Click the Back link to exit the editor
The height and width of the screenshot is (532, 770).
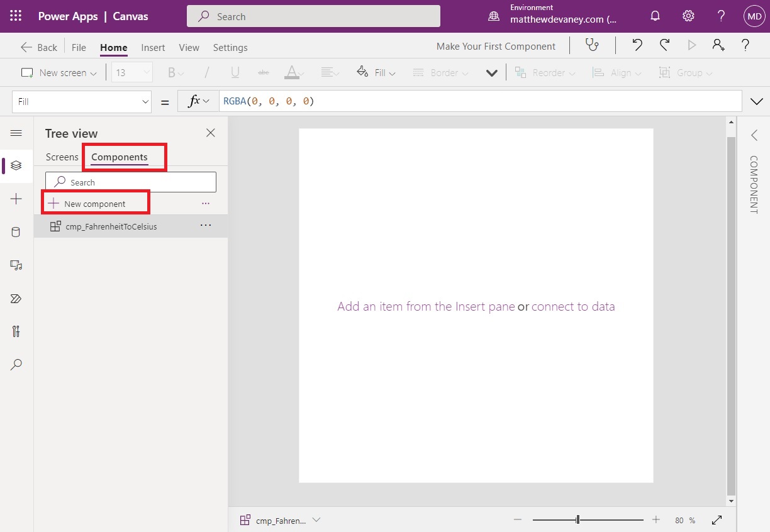coord(39,47)
